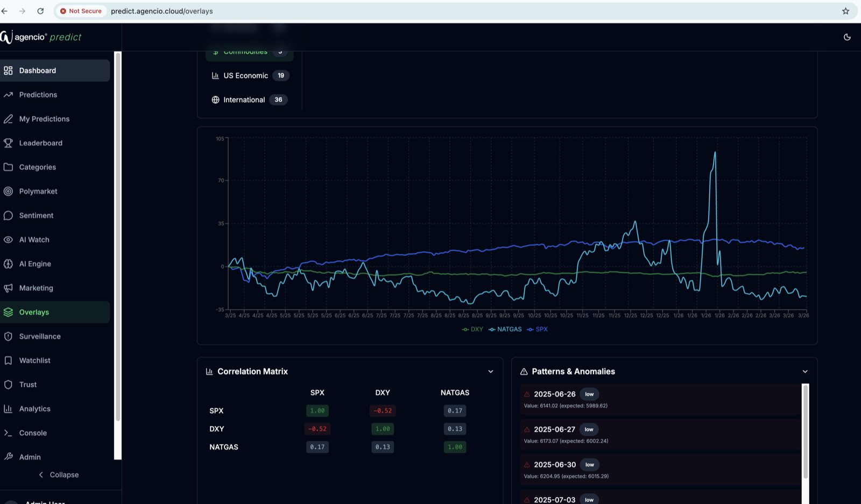Toggle DXY series in chart legend
The height and width of the screenshot is (504, 861).
pyautogui.click(x=472, y=329)
